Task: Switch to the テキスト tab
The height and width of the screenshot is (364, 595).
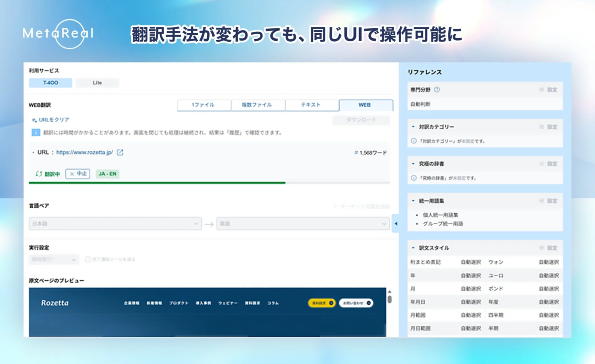Action: point(312,105)
